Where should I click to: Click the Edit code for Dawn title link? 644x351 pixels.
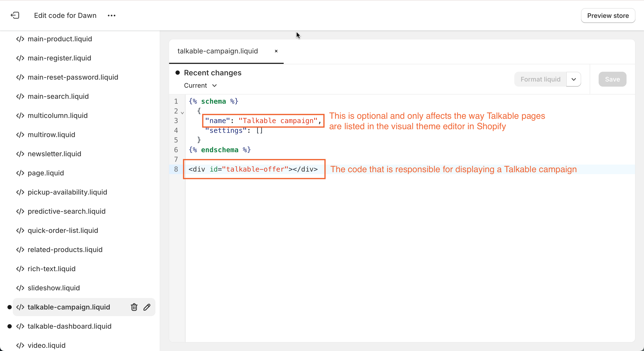65,15
